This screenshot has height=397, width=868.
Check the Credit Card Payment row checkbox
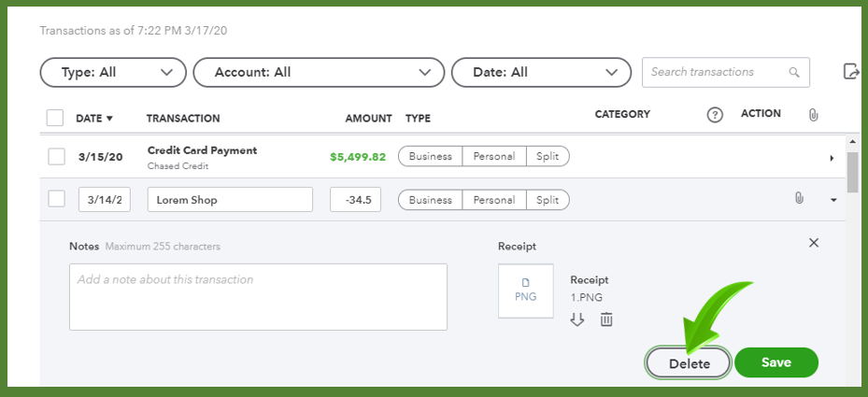[56, 157]
